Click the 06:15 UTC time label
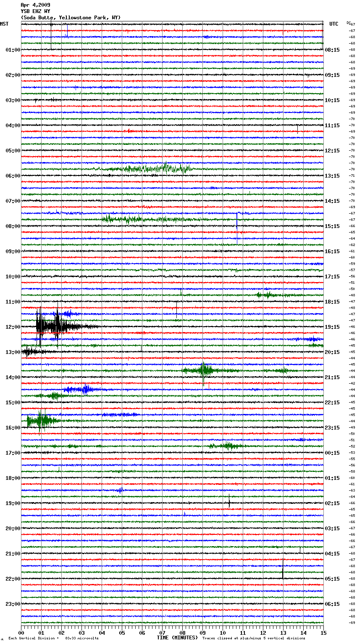This screenshot has width=357, height=644. coord(332,604)
